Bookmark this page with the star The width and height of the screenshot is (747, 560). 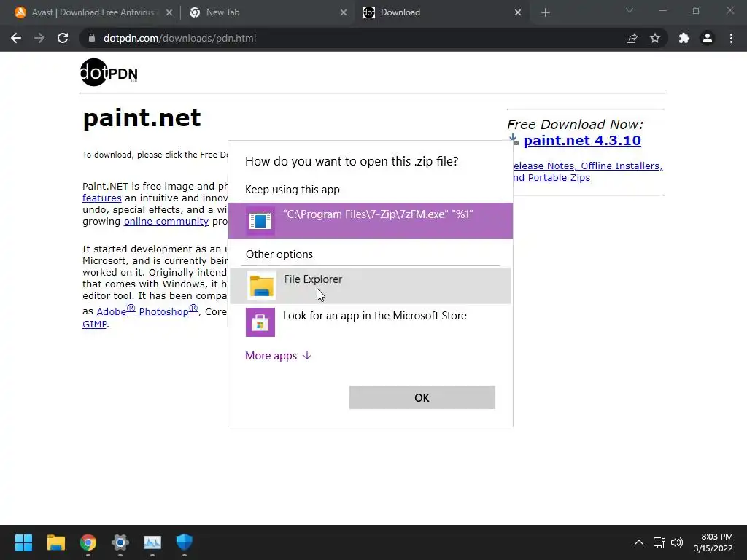tap(655, 38)
